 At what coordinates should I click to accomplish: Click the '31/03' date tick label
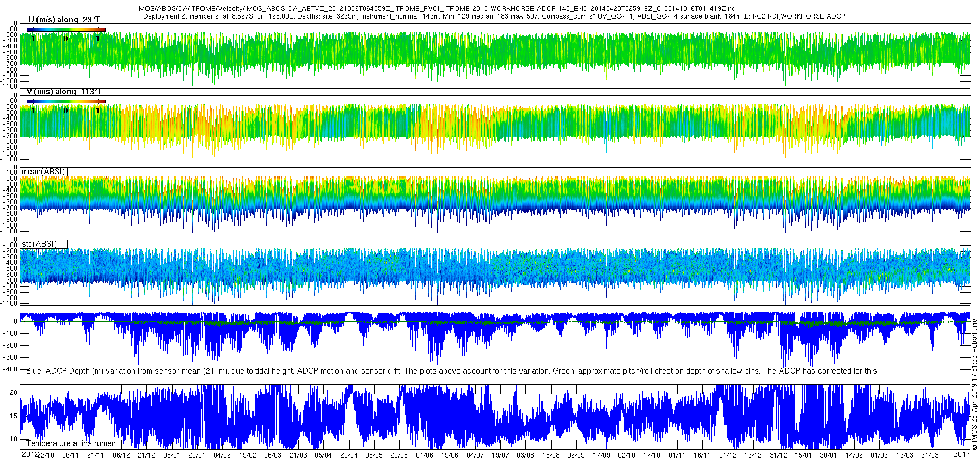929,455
